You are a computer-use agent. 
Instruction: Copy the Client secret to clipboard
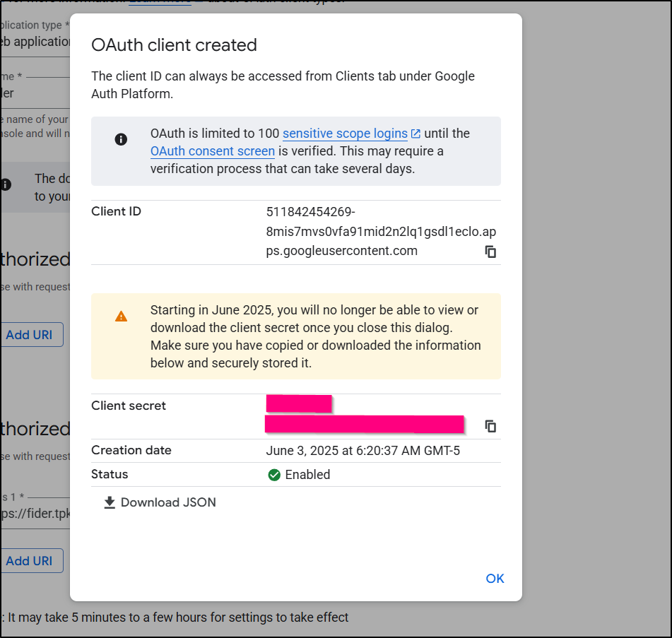(490, 426)
